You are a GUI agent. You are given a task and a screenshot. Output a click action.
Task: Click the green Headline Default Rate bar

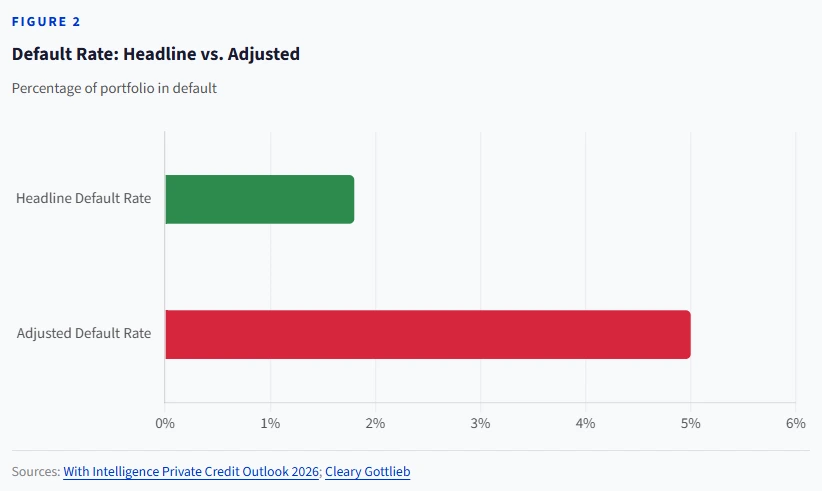[259, 199]
